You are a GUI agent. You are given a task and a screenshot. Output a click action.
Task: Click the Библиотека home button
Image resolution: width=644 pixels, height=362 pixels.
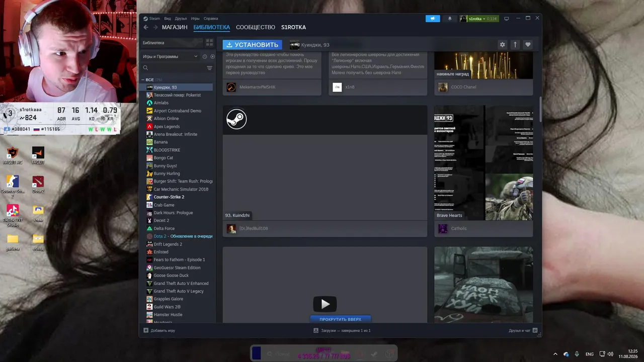tap(172, 43)
